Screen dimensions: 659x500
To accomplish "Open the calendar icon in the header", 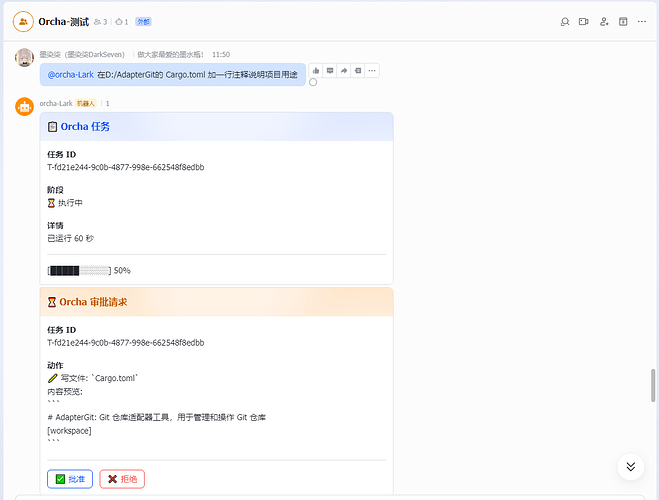I will point(623,21).
